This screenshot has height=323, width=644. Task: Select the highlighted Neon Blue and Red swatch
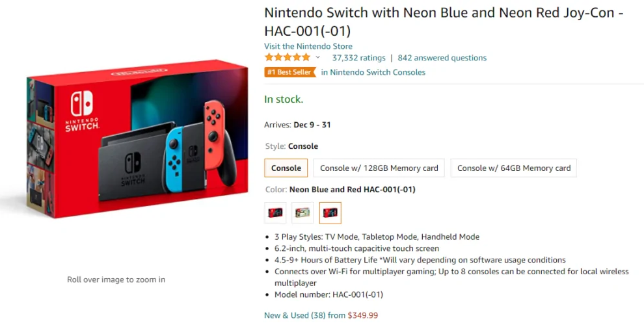(330, 213)
